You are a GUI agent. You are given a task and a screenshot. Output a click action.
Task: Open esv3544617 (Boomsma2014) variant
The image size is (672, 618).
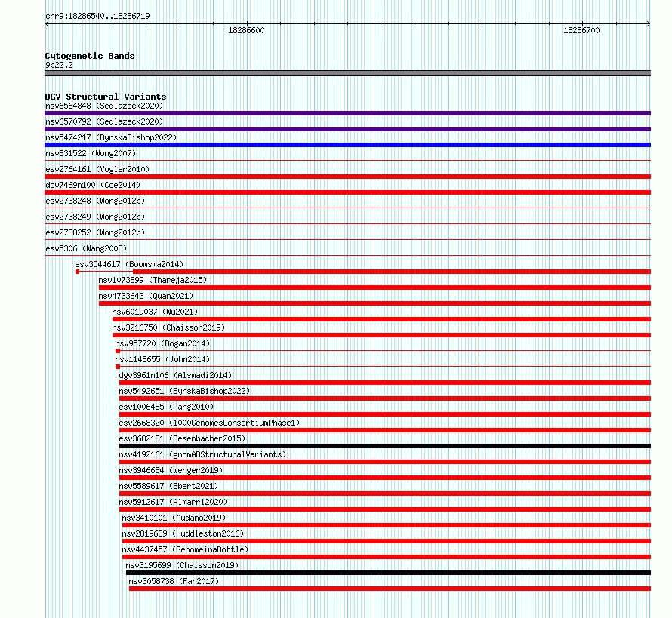click(x=129, y=264)
